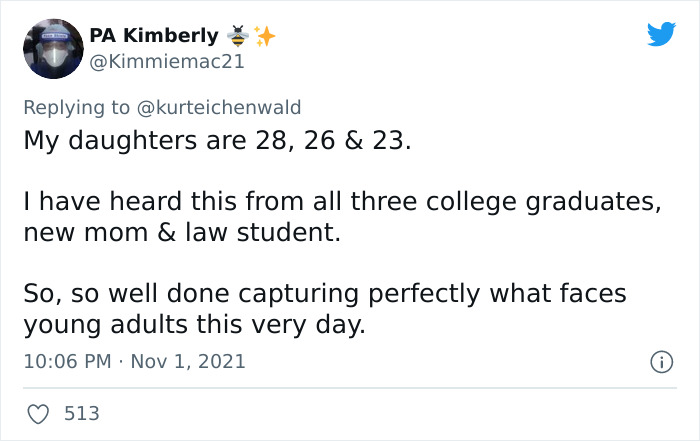
Task: Click the Twitter bird logo
Action: (x=661, y=35)
